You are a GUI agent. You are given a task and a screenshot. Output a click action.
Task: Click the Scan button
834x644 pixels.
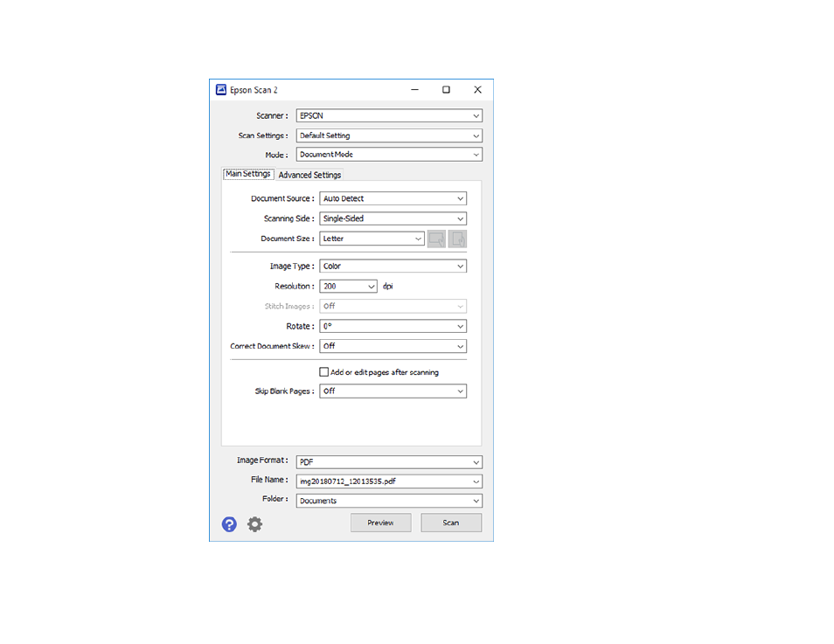[x=451, y=523]
